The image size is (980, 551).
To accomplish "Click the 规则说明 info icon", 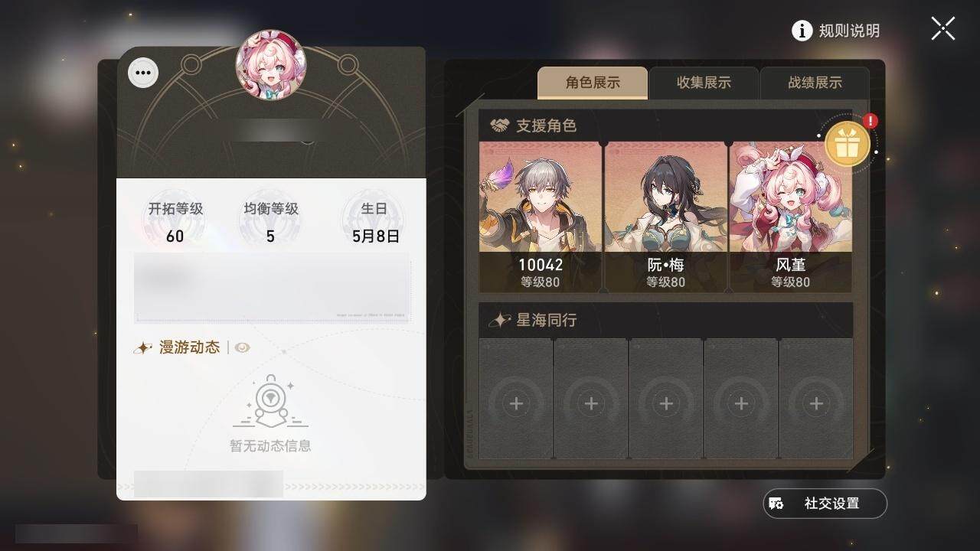I will point(802,31).
